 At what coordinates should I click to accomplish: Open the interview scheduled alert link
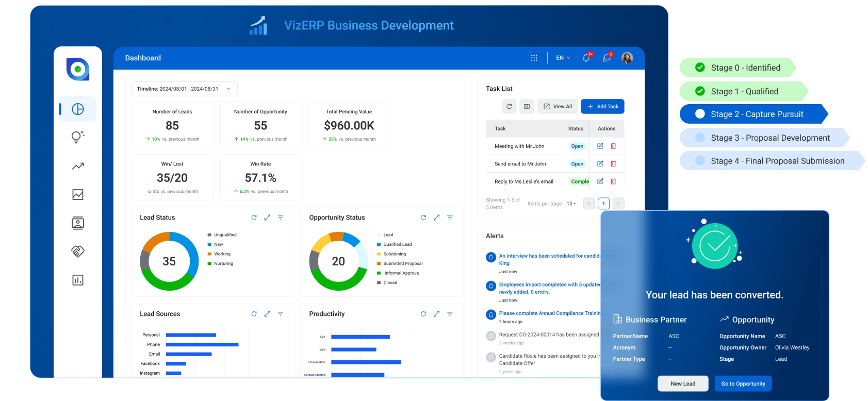pyautogui.click(x=550, y=259)
